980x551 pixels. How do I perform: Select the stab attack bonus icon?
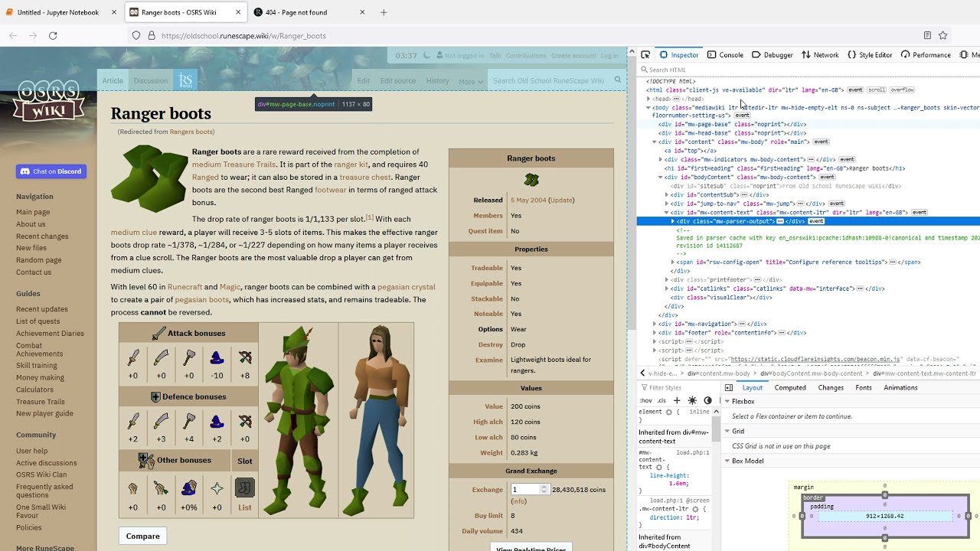pos(133,357)
